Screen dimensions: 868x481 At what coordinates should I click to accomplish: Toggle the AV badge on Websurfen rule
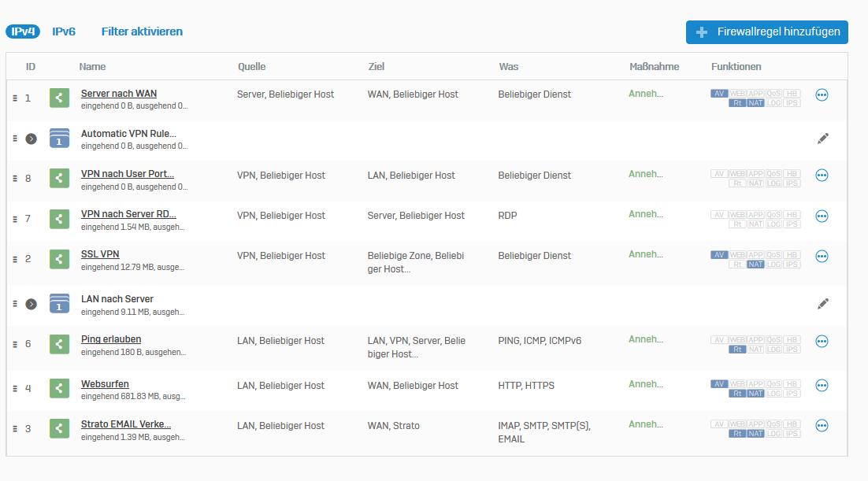pos(718,384)
